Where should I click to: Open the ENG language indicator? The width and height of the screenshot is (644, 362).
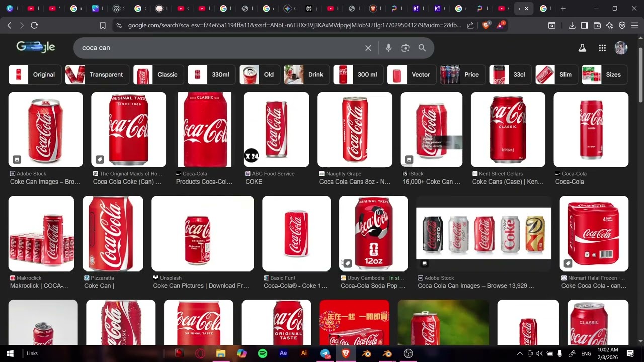pos(586,353)
